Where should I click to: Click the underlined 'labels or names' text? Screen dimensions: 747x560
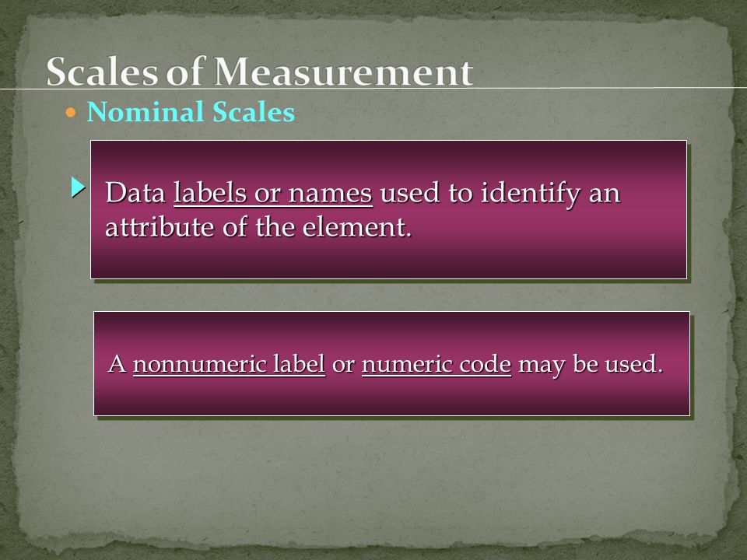click(273, 194)
